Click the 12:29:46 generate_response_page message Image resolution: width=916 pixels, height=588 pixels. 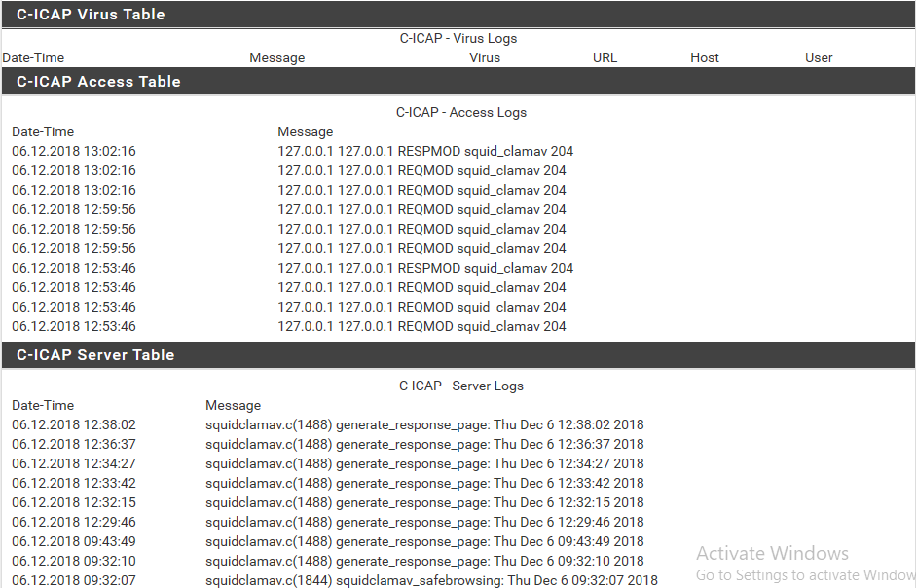pos(424,522)
